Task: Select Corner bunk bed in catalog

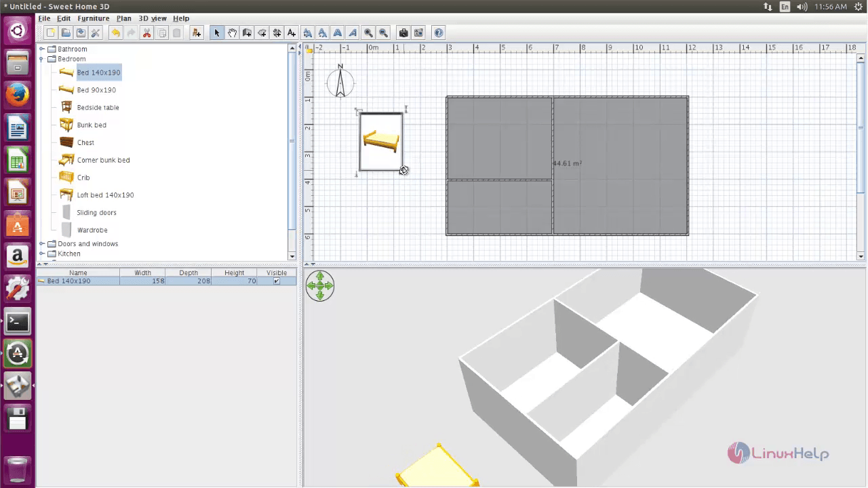Action: point(103,160)
